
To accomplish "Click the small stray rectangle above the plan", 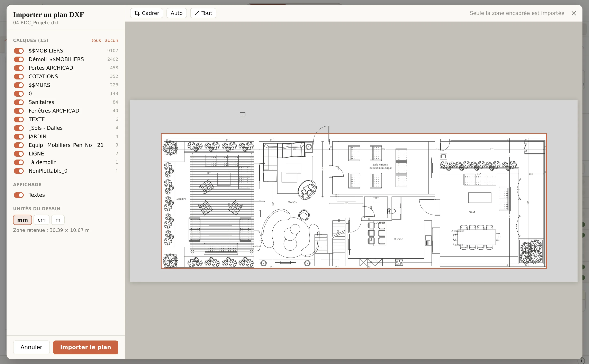I will 242,114.
